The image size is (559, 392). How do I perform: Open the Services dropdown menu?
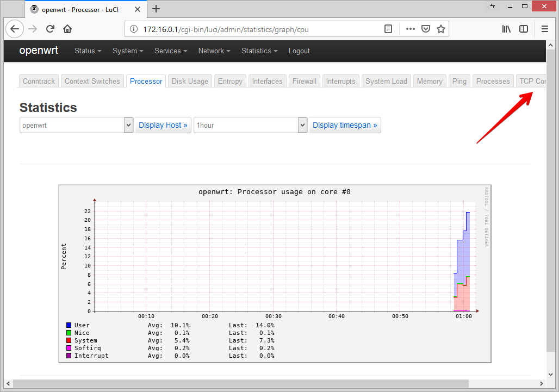coord(171,51)
